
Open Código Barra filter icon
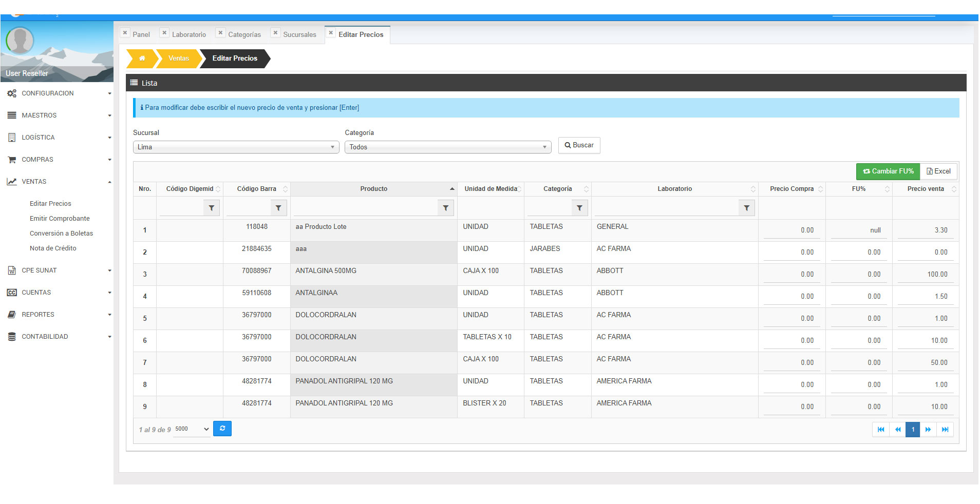[x=278, y=208]
